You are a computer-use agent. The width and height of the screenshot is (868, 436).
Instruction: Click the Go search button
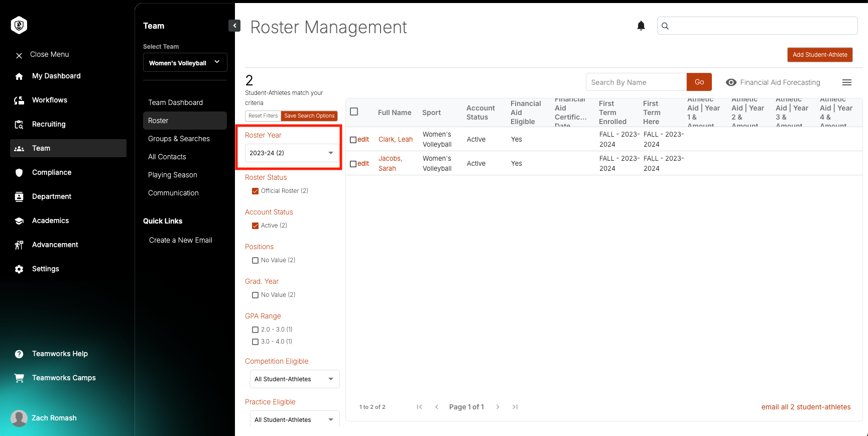[x=699, y=82]
